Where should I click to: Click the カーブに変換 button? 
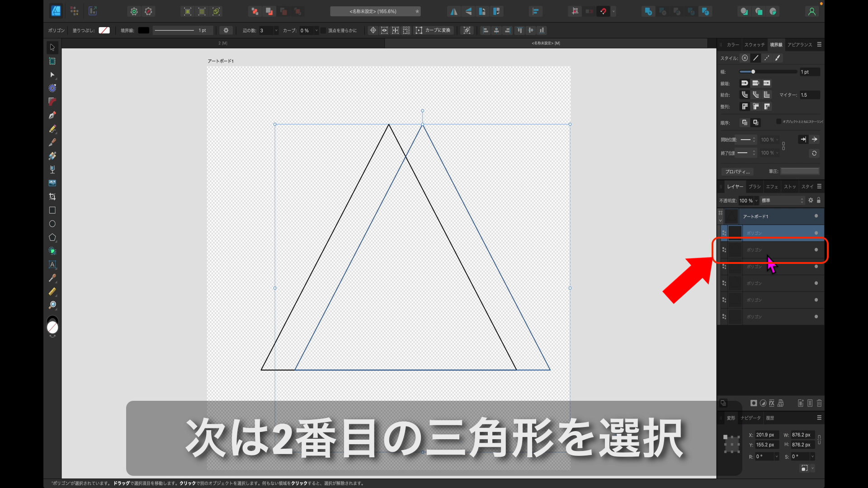coord(433,30)
